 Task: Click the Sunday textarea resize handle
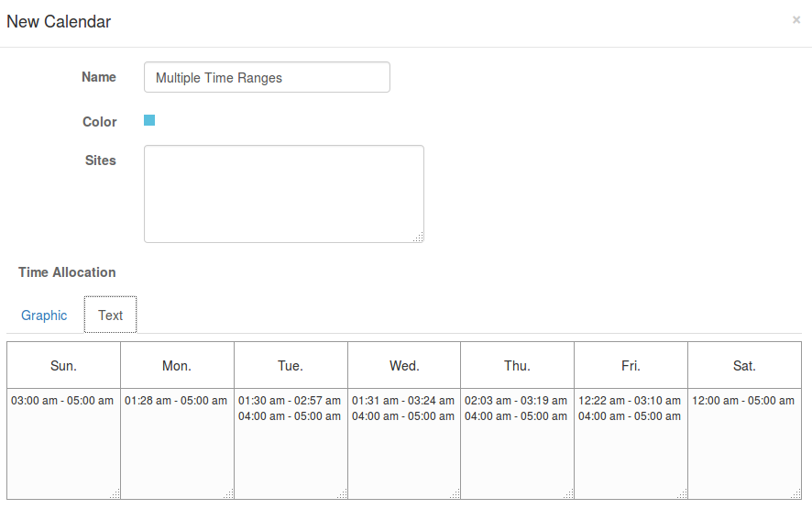coord(115,493)
